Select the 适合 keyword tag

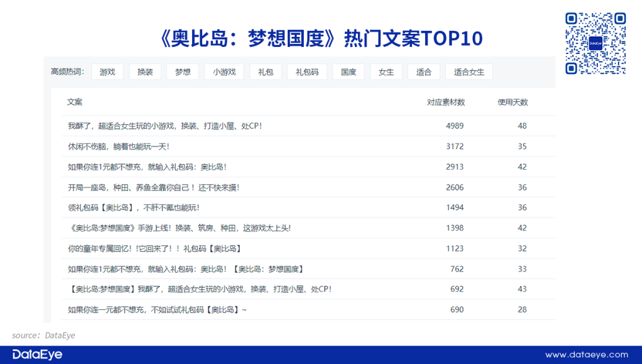click(424, 72)
